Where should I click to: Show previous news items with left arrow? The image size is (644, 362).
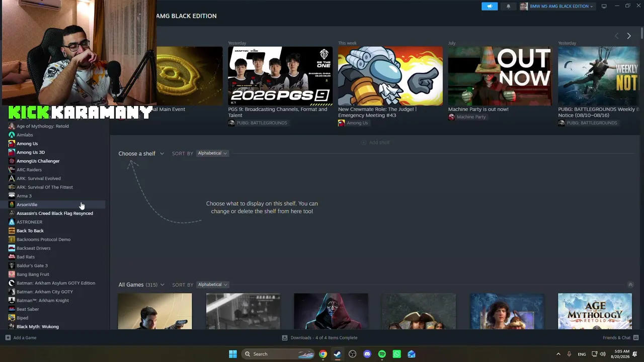[x=616, y=36]
